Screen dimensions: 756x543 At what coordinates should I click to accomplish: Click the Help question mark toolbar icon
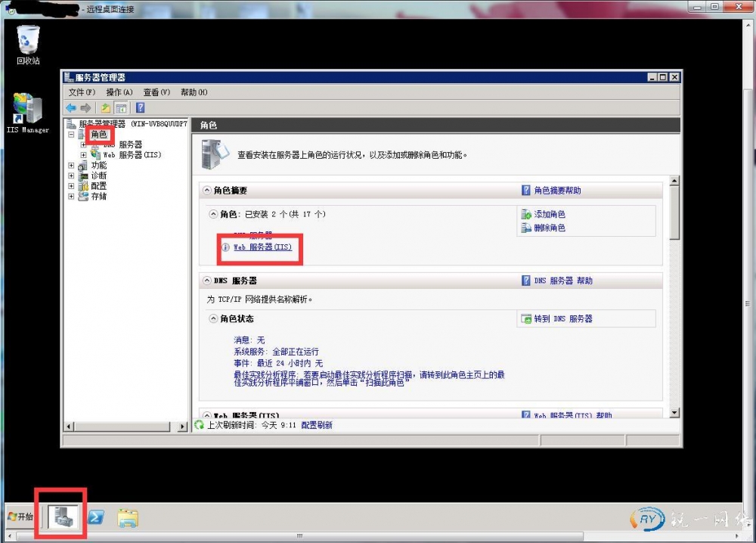click(140, 108)
